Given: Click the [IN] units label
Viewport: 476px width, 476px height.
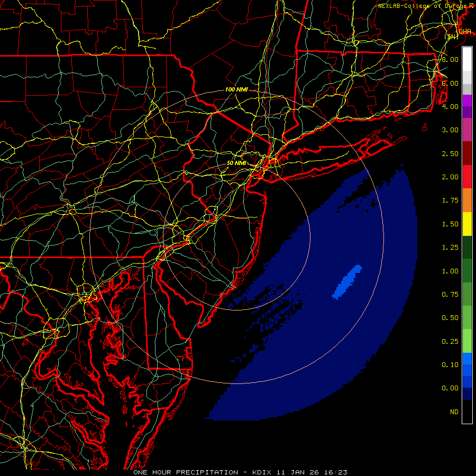Looking at the screenshot, I should 451,36.
